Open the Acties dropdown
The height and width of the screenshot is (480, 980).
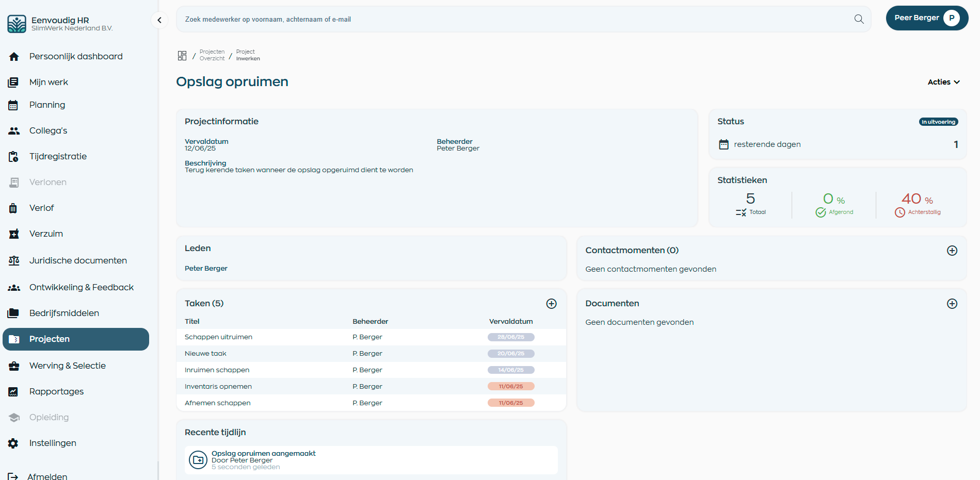click(x=943, y=81)
